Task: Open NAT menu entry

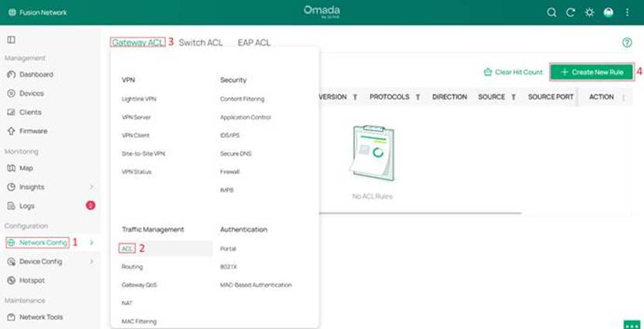Action: pyautogui.click(x=127, y=303)
